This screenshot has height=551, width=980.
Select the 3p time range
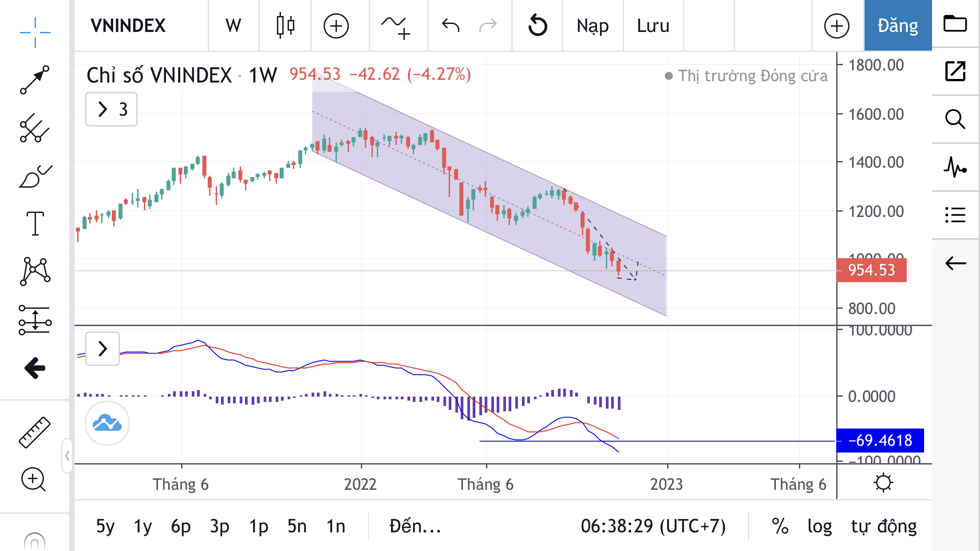(x=220, y=527)
